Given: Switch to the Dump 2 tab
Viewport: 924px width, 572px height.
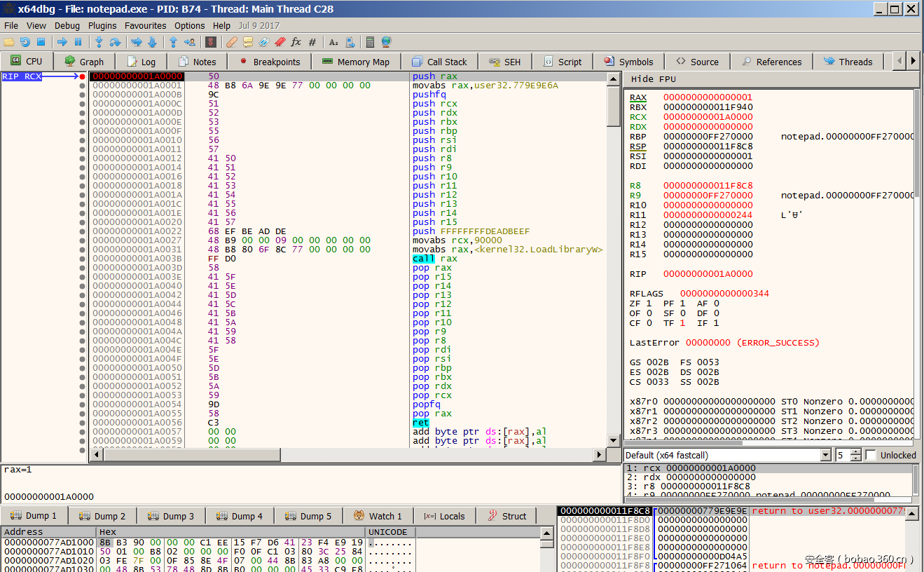Looking at the screenshot, I should point(102,516).
